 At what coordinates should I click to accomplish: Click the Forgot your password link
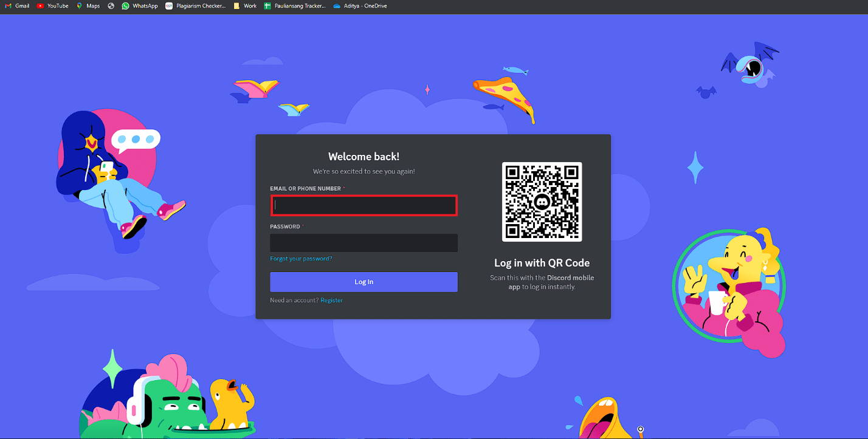301,258
